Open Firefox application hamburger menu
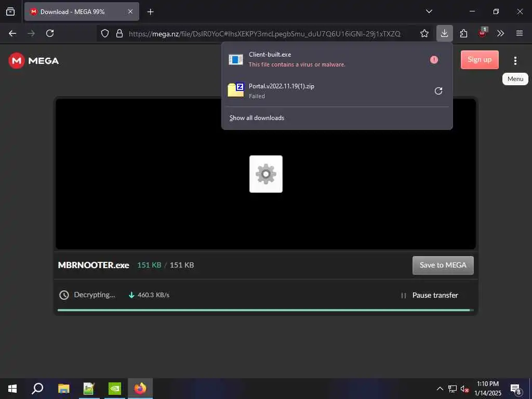Screen dimensions: 532x399 [520, 33]
